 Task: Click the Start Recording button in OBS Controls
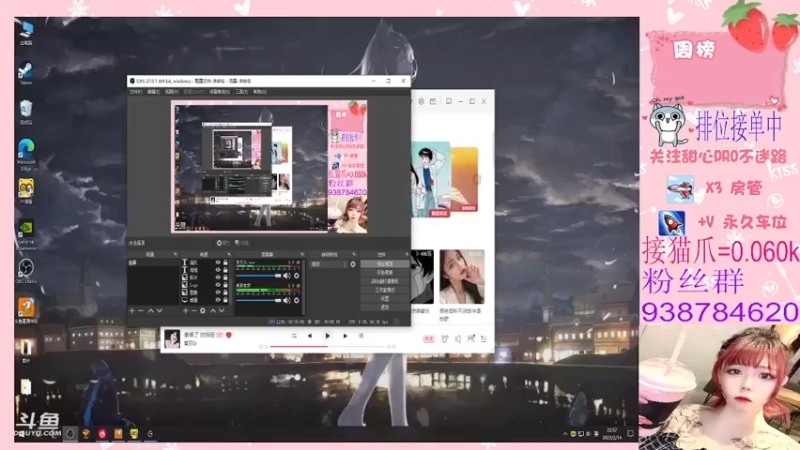385,273
